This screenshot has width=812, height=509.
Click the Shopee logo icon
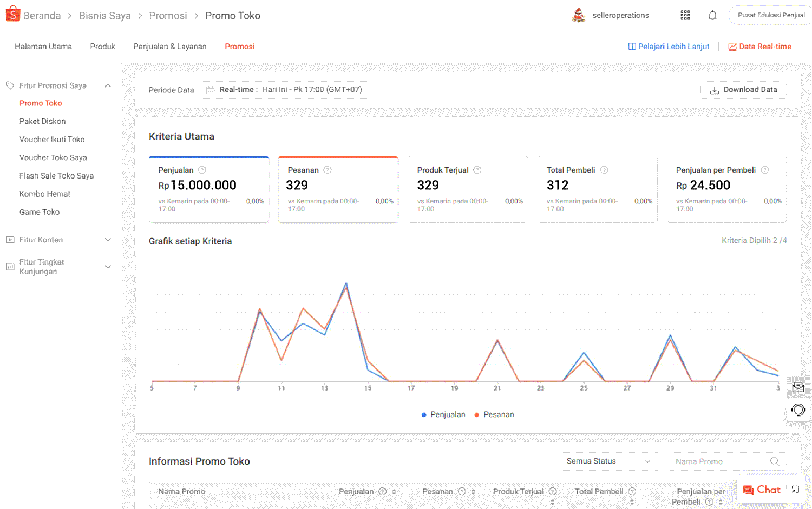pos(12,15)
